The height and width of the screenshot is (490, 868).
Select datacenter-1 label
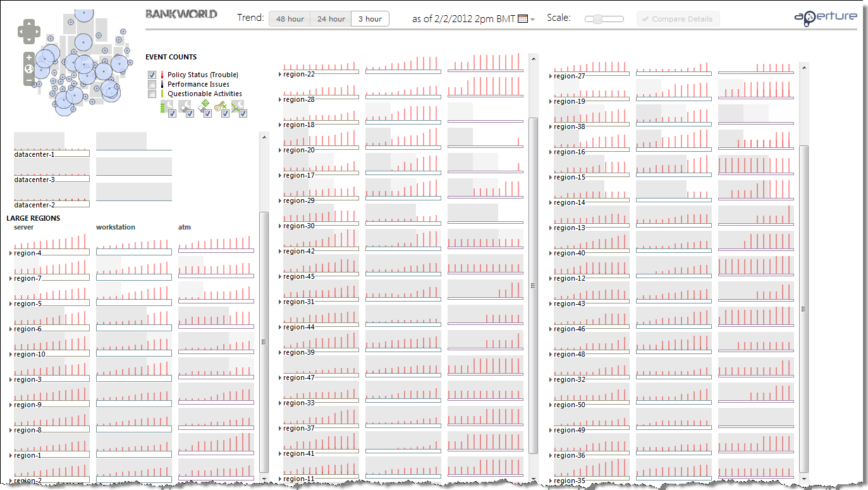34,154
